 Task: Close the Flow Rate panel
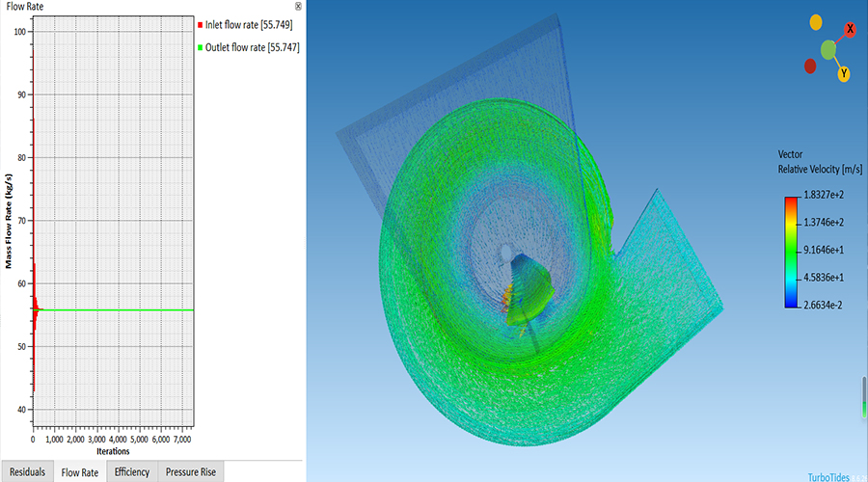pos(298,6)
